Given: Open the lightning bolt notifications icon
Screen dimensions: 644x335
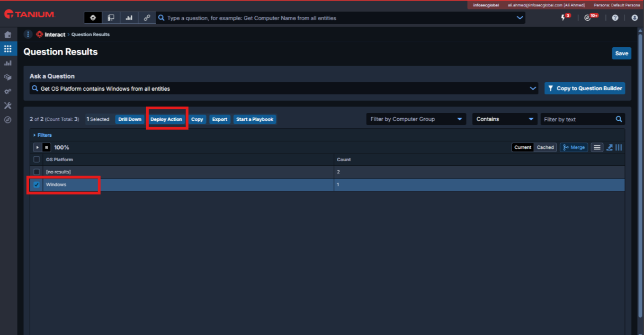Looking at the screenshot, I should pyautogui.click(x=563, y=17).
